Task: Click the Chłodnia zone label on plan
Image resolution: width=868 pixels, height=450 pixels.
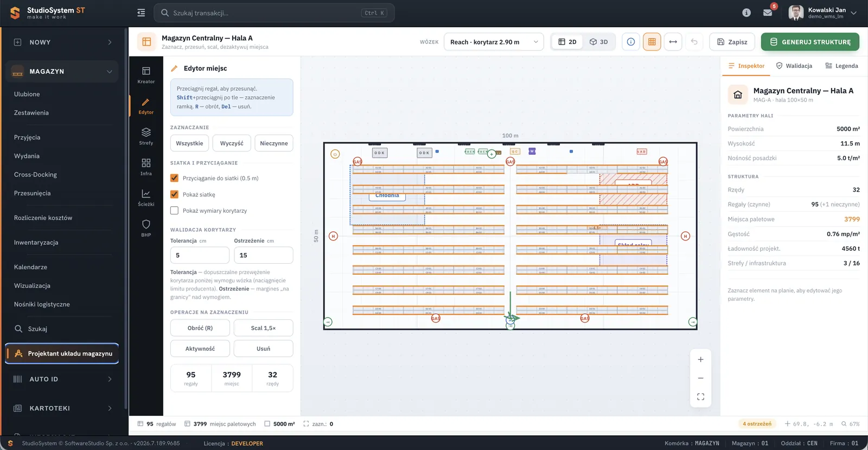Action: 387,195
